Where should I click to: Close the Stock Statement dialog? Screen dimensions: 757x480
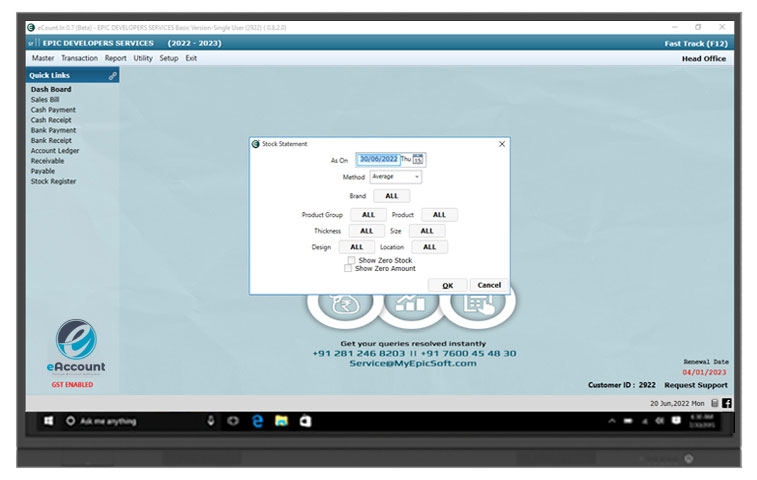pyautogui.click(x=502, y=144)
